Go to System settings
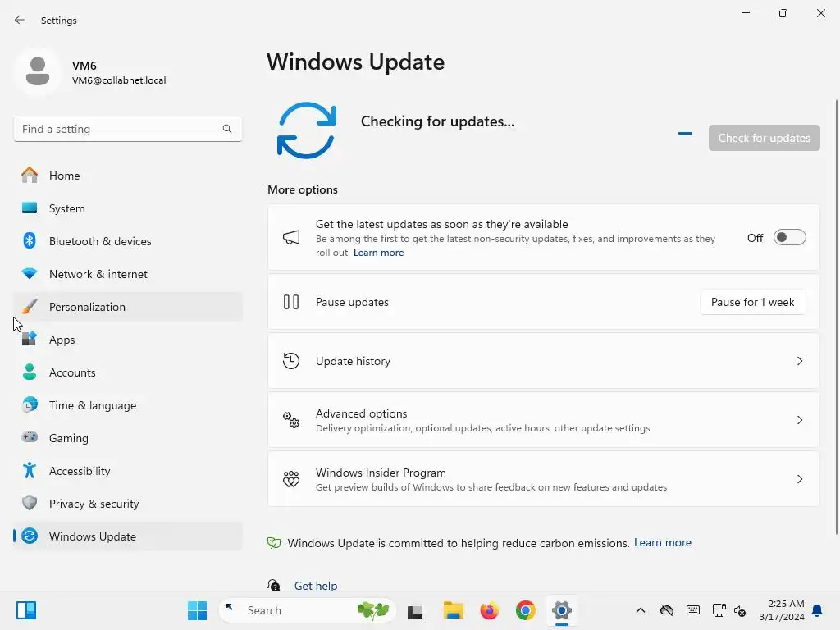840x630 pixels. (x=128, y=208)
